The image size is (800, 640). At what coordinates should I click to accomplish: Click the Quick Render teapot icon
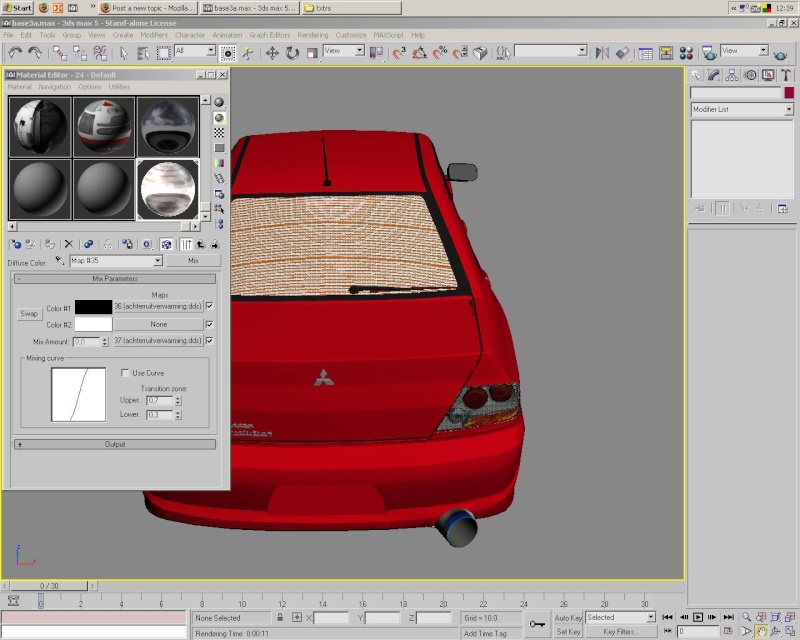(x=780, y=54)
